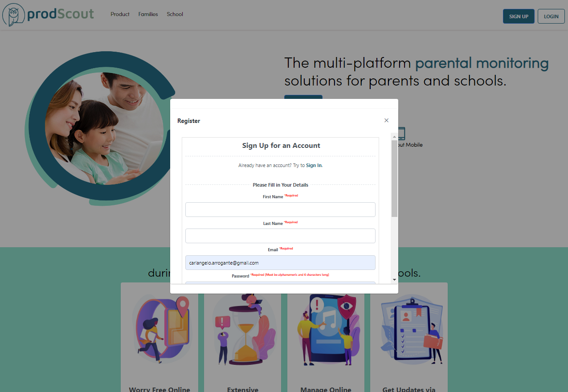The image size is (568, 392).
Task: Click the hourglass illustration card
Action: [242, 329]
